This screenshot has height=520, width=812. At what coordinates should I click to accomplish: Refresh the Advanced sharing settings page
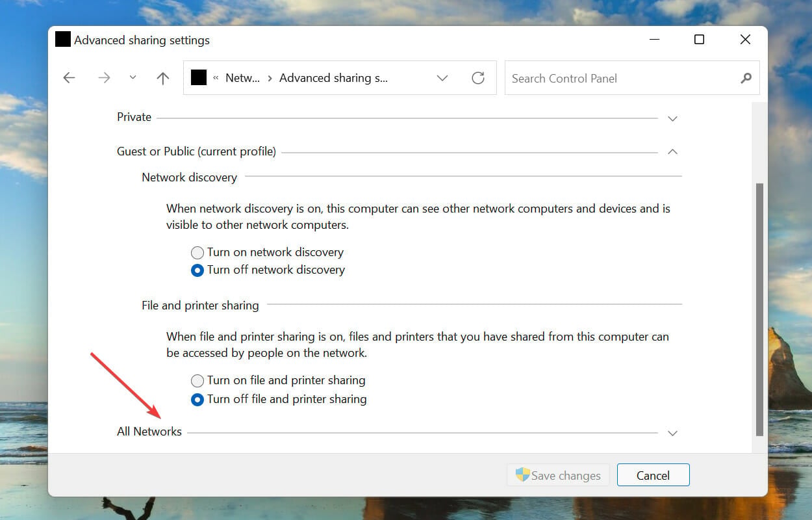478,78
